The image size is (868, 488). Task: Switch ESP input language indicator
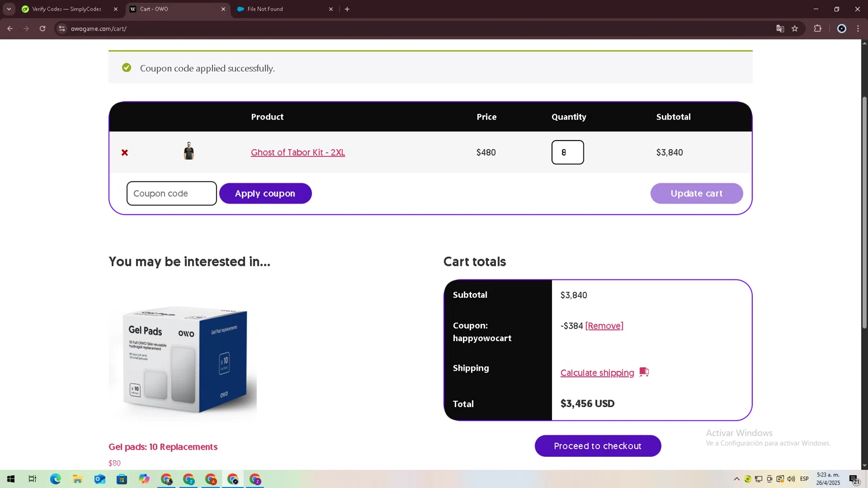[x=804, y=479]
